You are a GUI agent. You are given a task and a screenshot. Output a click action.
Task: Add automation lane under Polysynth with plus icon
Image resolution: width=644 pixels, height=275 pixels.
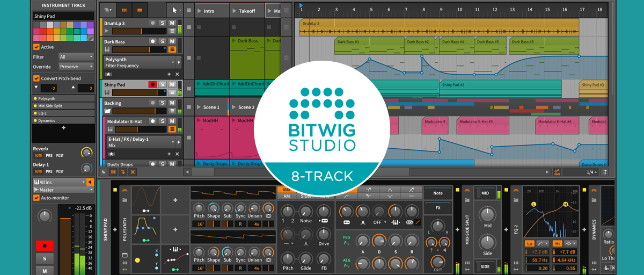pos(170,74)
